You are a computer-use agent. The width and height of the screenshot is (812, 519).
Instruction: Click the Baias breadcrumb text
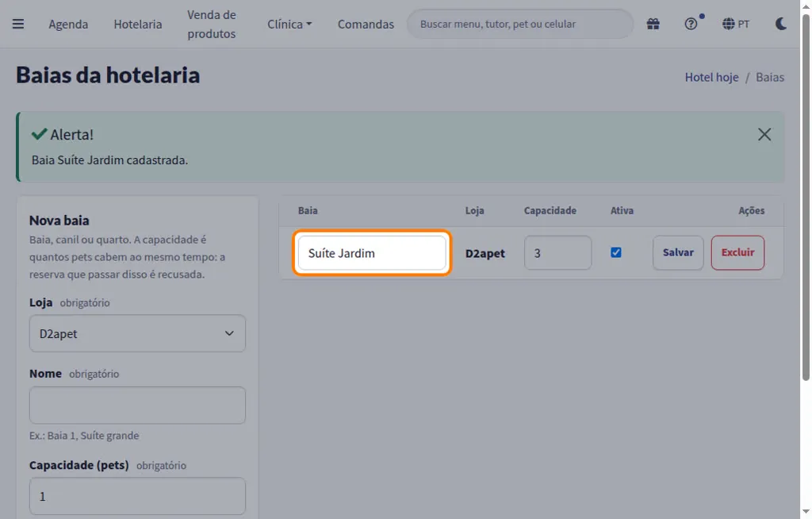click(x=770, y=77)
